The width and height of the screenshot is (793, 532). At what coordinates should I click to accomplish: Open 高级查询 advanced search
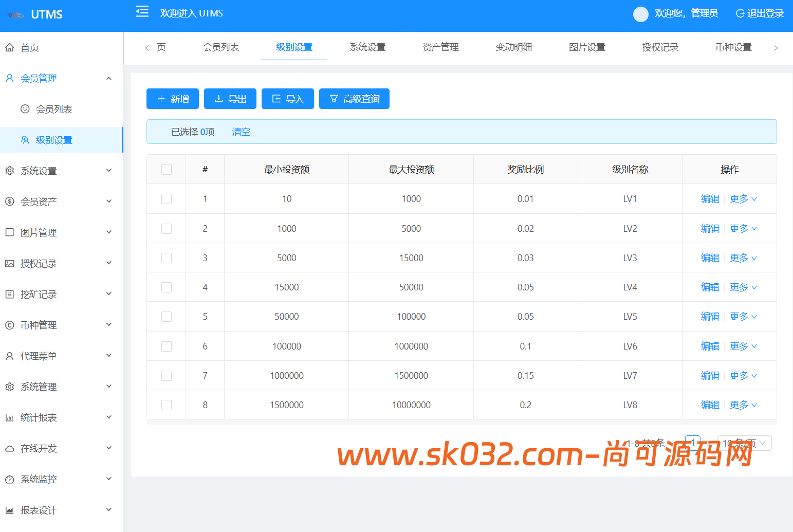coord(354,99)
